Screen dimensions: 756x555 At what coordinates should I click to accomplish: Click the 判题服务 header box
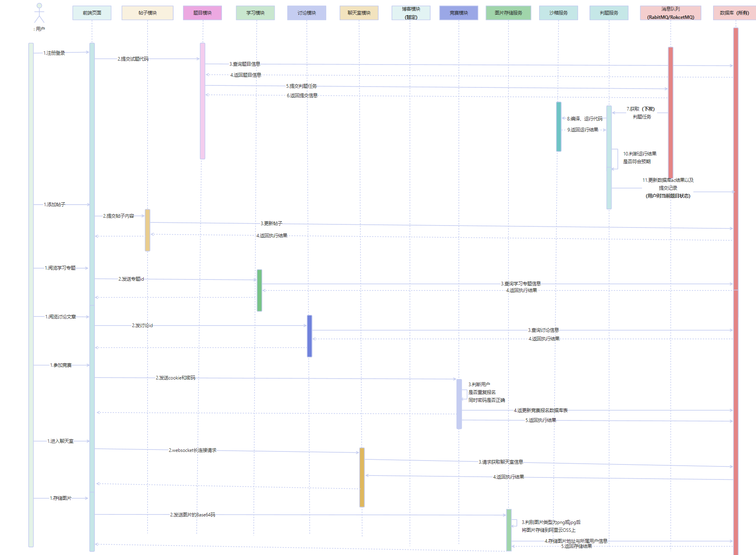tap(609, 13)
